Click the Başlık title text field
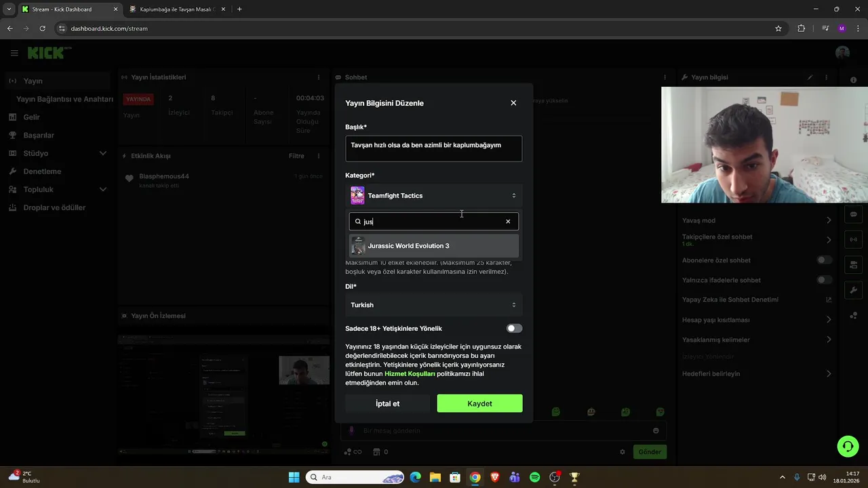Viewport: 868px width, 488px height. click(x=433, y=148)
